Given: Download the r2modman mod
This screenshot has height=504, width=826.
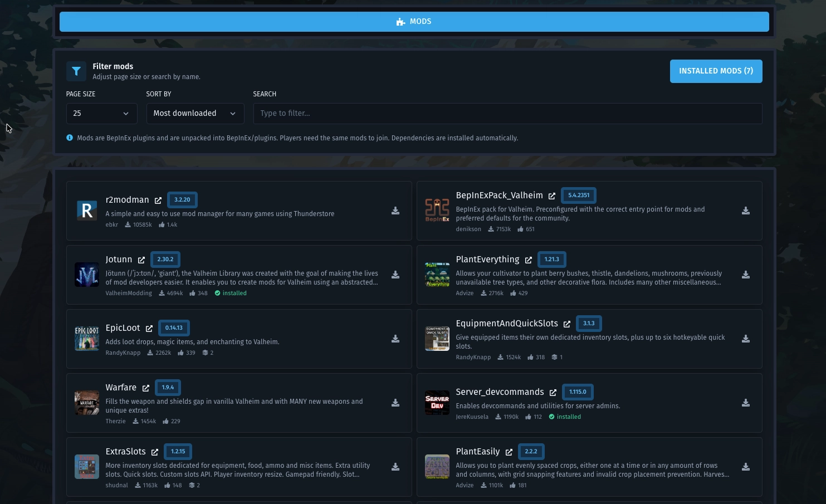Looking at the screenshot, I should pos(395,211).
